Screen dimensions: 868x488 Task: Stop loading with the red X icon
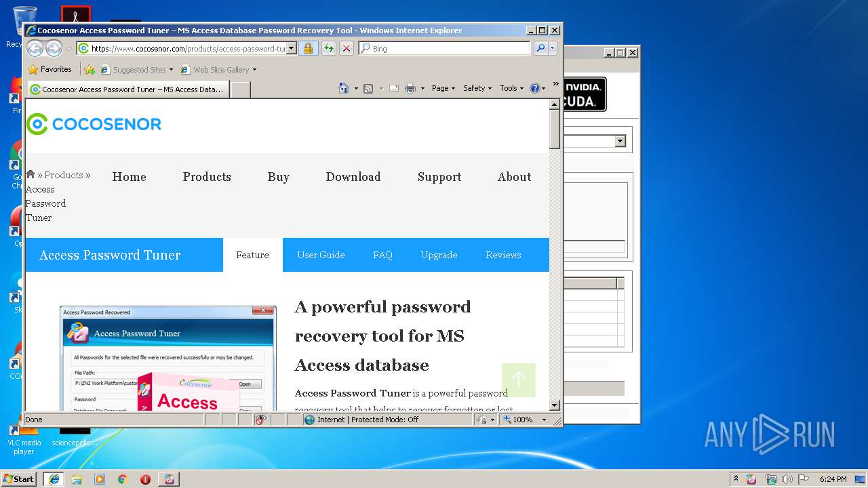pyautogui.click(x=346, y=48)
